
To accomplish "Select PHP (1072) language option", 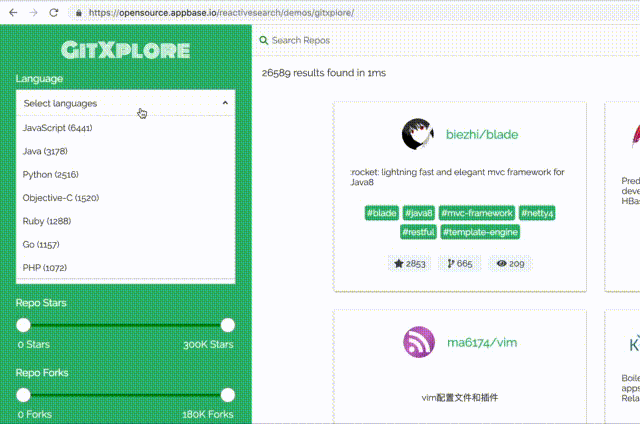I will (x=125, y=268).
